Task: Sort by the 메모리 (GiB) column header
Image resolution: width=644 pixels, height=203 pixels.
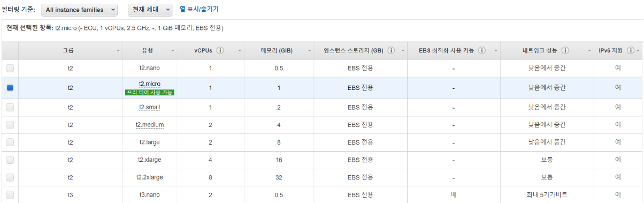Action: click(x=277, y=51)
